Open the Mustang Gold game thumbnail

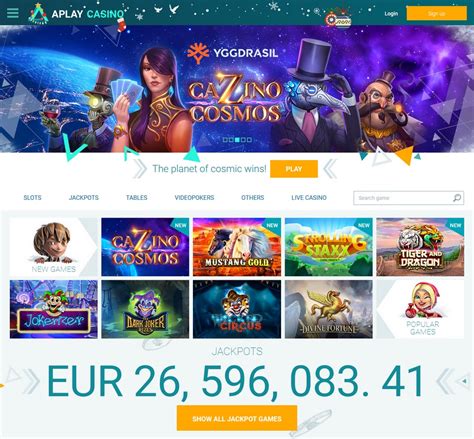point(237,247)
